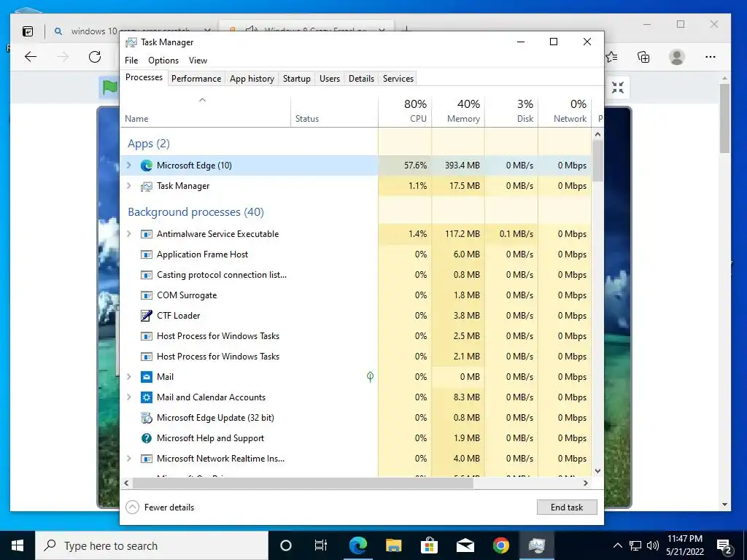
Task: Sort processes by Disk column
Action: click(511, 112)
